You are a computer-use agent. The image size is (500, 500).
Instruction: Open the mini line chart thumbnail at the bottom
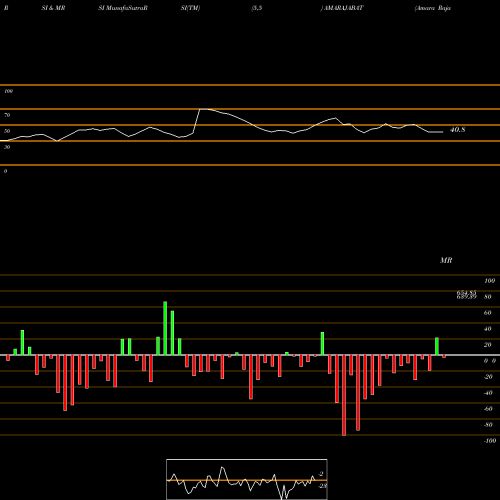[247, 479]
